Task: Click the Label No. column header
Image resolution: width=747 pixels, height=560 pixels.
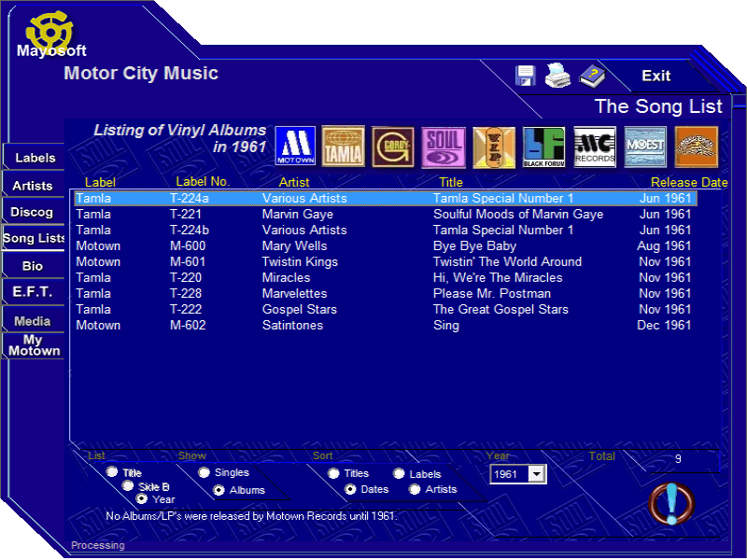Action: point(203,181)
